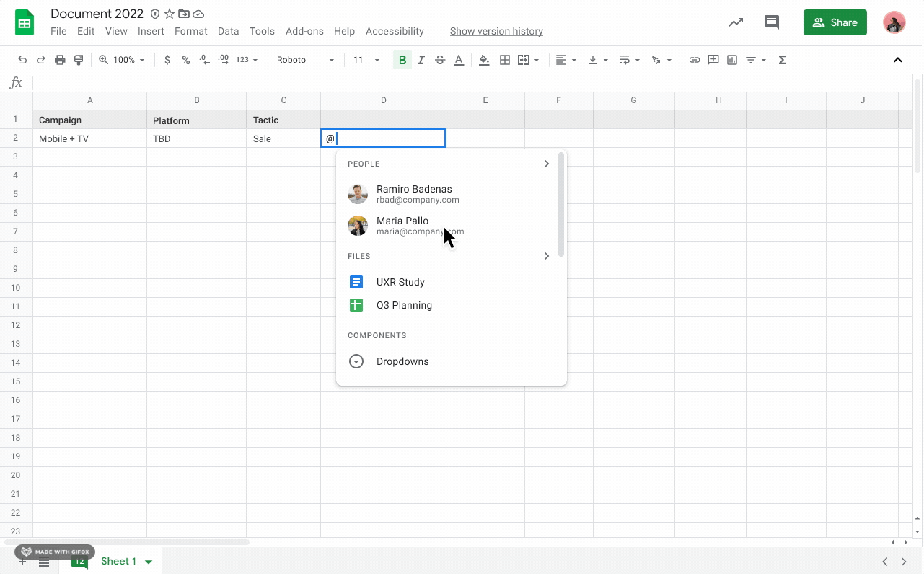Format value as percent
The width and height of the screenshot is (924, 574).
click(185, 60)
